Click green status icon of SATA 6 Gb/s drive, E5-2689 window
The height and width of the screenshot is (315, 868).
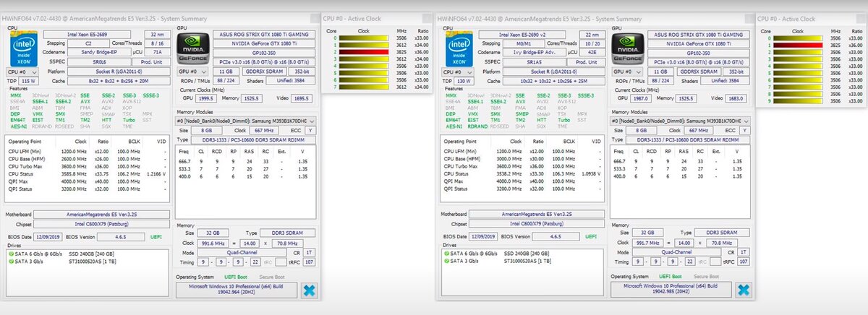coord(11,253)
